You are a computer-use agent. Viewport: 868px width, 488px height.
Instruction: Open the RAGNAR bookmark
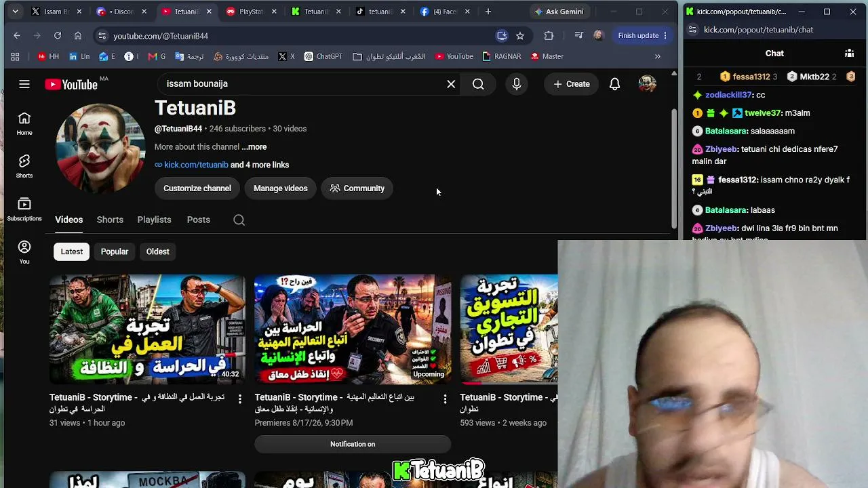(x=502, y=56)
